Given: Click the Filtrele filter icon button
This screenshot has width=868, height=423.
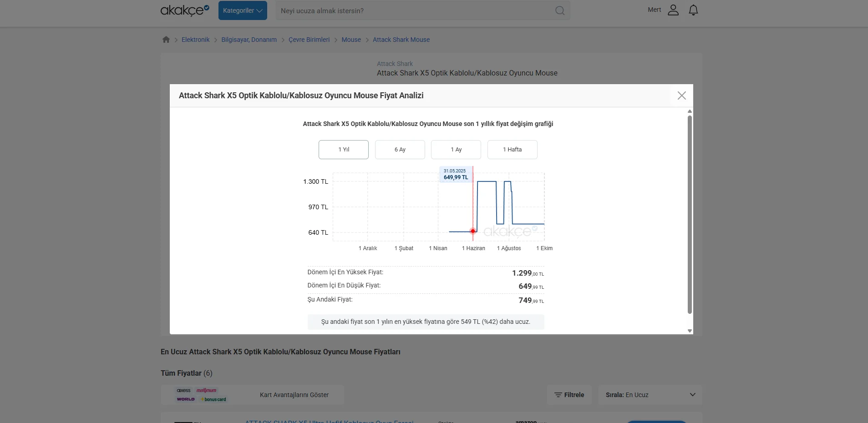Looking at the screenshot, I should point(569,395).
